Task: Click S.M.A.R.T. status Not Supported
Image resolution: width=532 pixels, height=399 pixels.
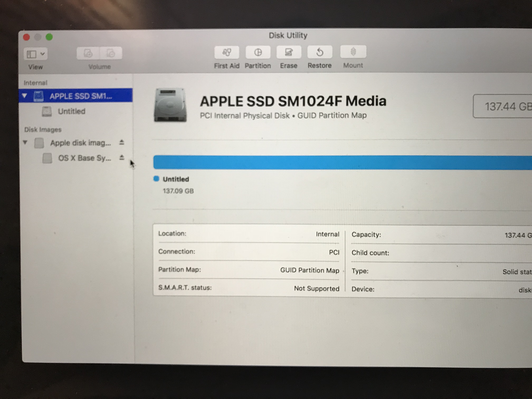Action: pyautogui.click(x=317, y=288)
